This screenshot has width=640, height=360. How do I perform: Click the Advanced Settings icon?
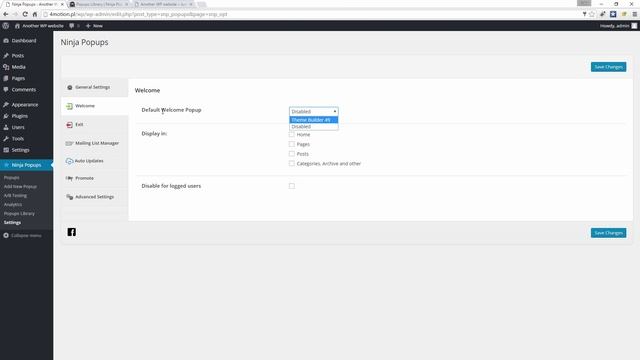coord(70,197)
